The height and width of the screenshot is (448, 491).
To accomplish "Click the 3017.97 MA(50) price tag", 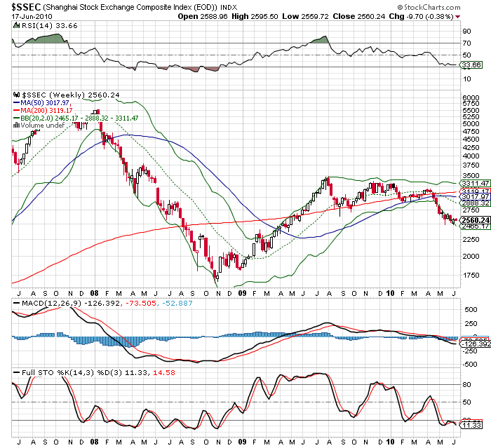I will click(475, 196).
